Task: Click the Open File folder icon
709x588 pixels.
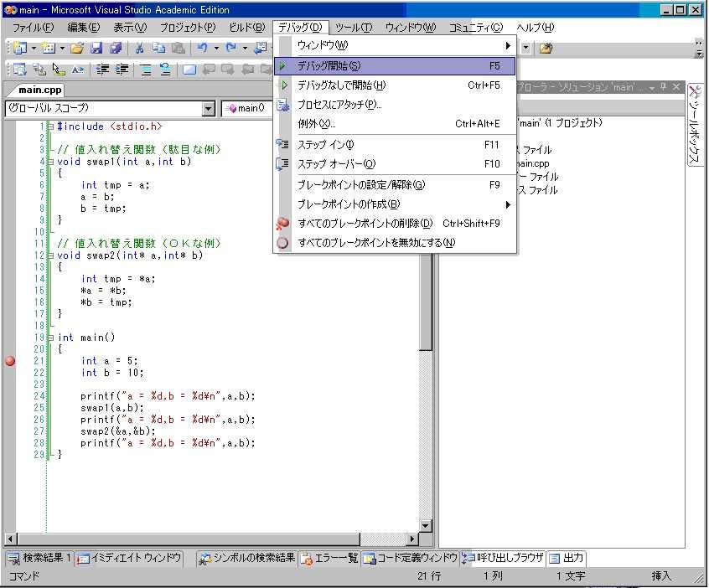Action: click(77, 48)
